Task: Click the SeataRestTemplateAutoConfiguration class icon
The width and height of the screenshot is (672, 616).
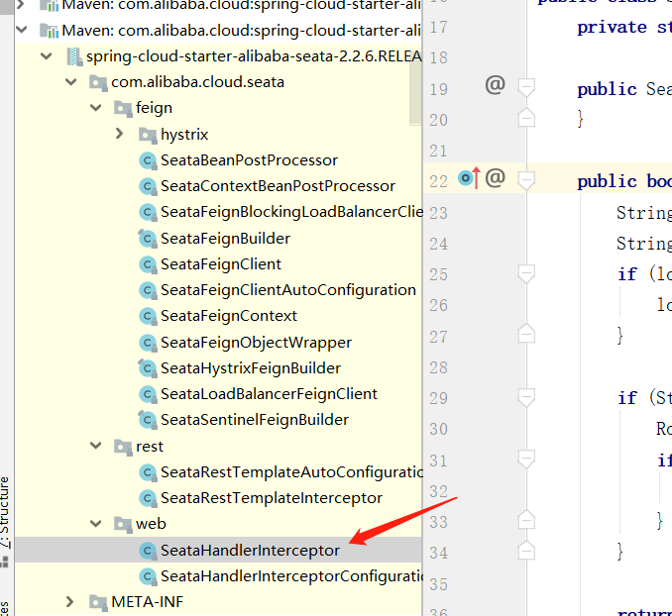Action: point(148,472)
